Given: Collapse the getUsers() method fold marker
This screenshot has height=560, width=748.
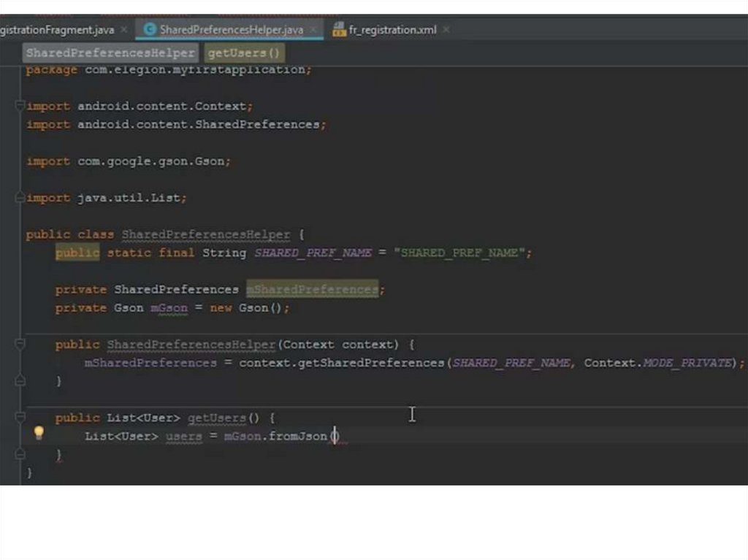Looking at the screenshot, I should pyautogui.click(x=20, y=418).
